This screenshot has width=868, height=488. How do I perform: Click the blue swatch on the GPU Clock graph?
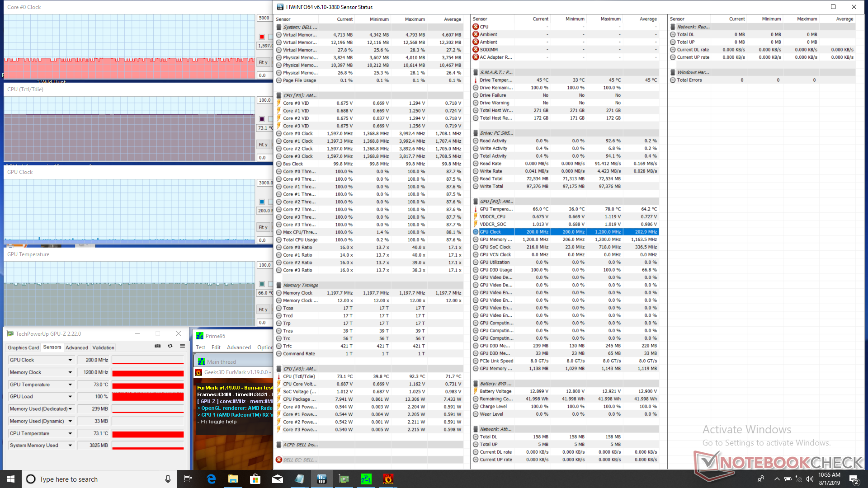point(262,202)
